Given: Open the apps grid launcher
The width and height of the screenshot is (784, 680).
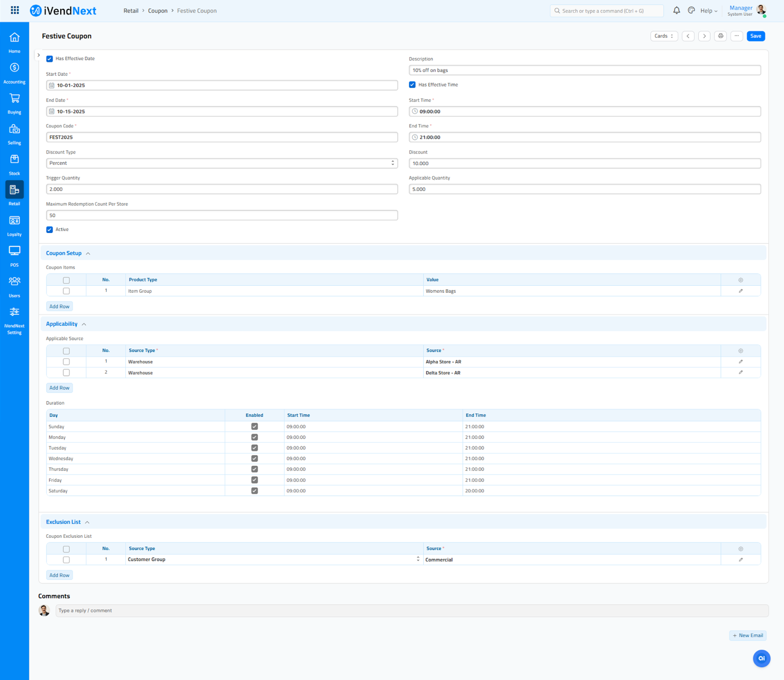Looking at the screenshot, I should coord(15,10).
